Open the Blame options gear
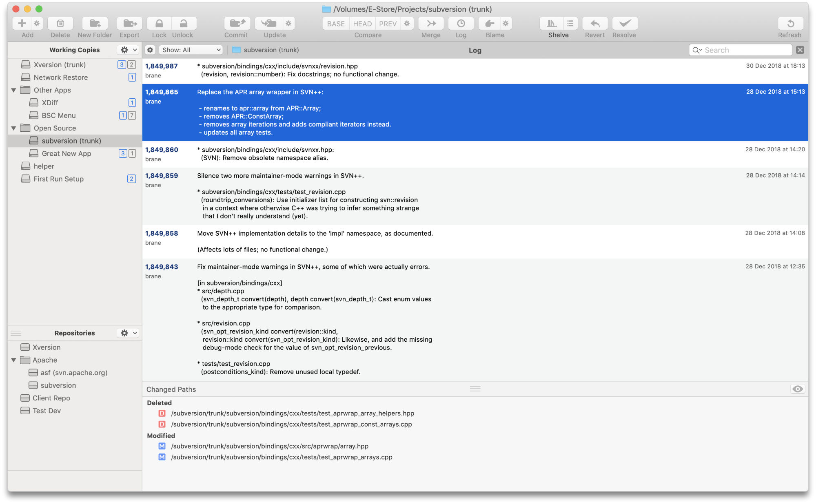The width and height of the screenshot is (816, 504). [x=506, y=23]
